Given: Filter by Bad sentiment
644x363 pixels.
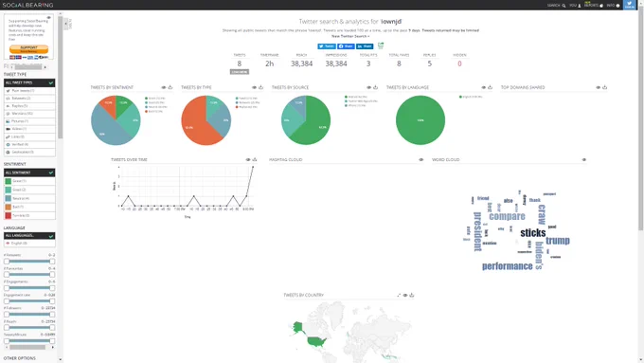Looking at the screenshot, I should point(29,207).
